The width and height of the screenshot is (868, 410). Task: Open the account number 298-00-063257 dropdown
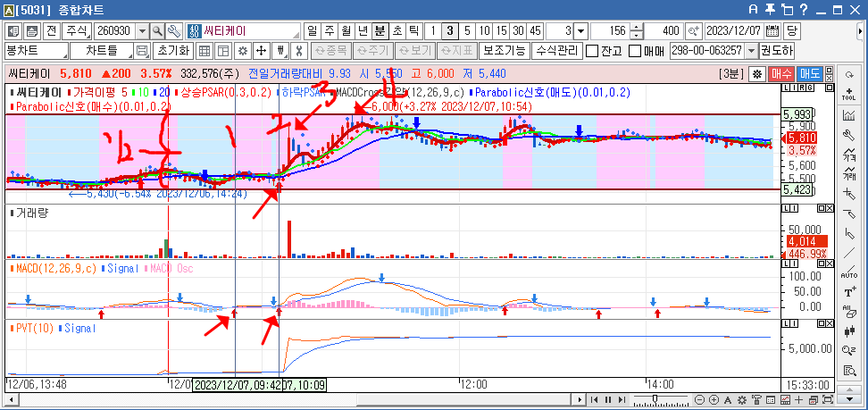pos(751,52)
